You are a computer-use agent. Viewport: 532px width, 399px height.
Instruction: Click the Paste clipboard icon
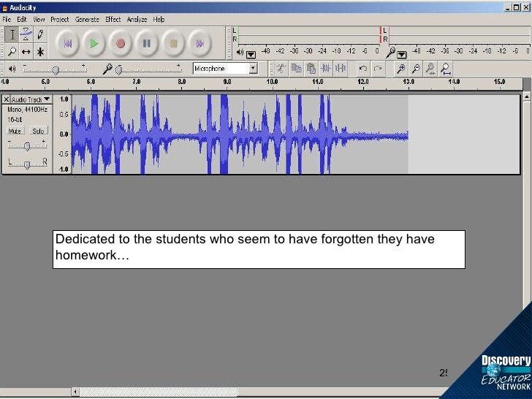coord(311,69)
